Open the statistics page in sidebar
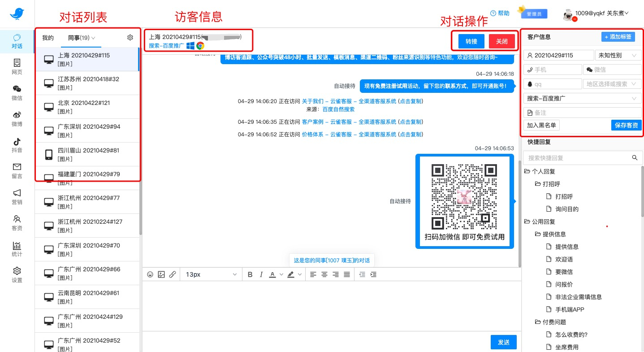 click(x=17, y=249)
